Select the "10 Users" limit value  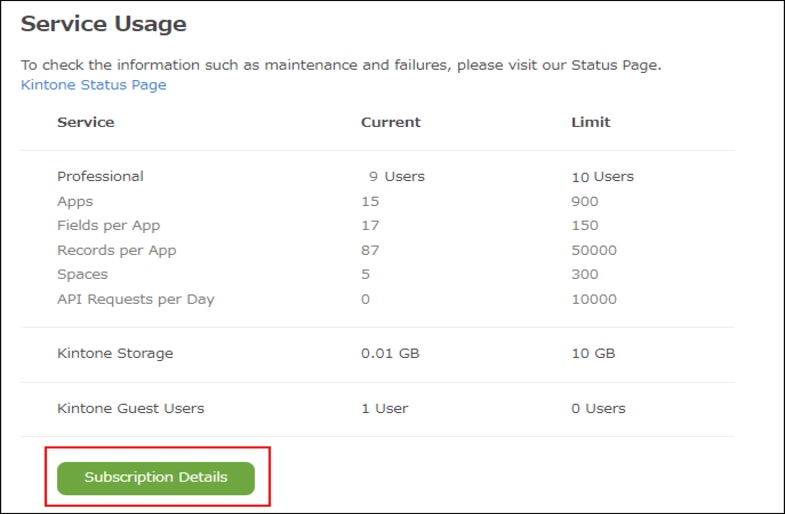click(x=602, y=177)
